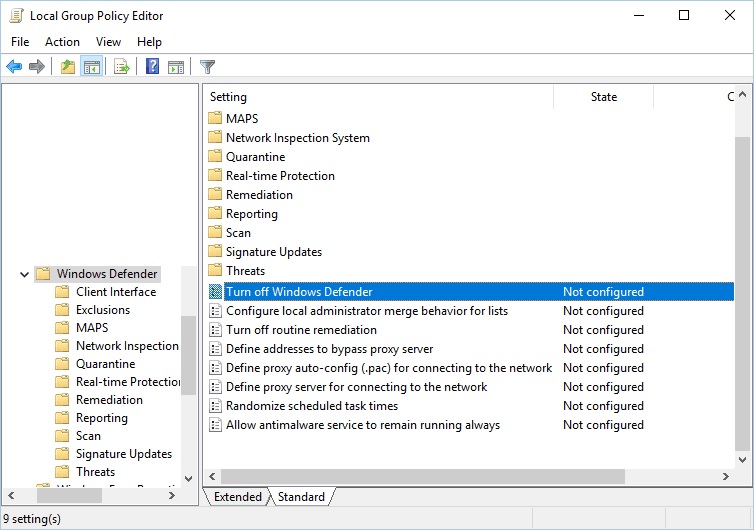Click the settings list horizontal scrollbar right arrow

click(x=726, y=477)
